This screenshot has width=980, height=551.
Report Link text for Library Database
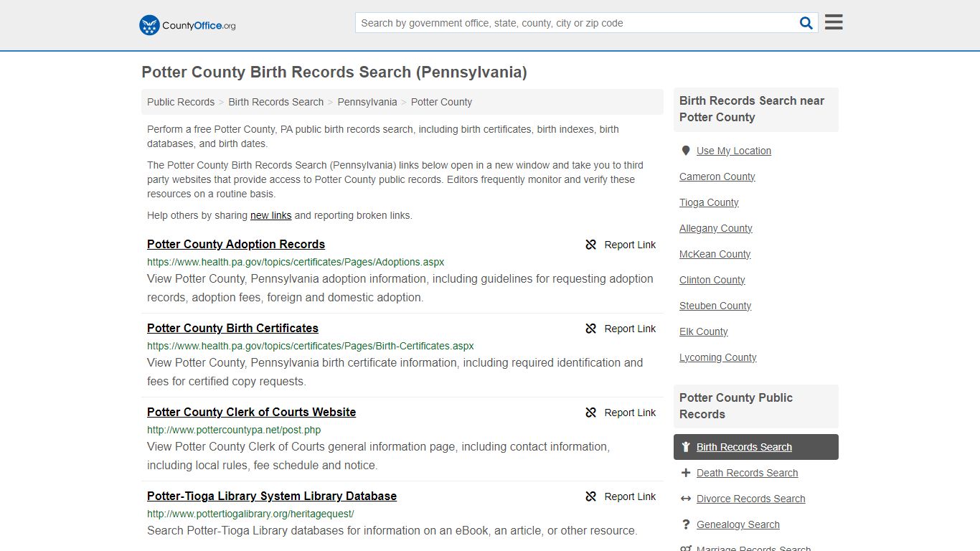[x=630, y=496]
